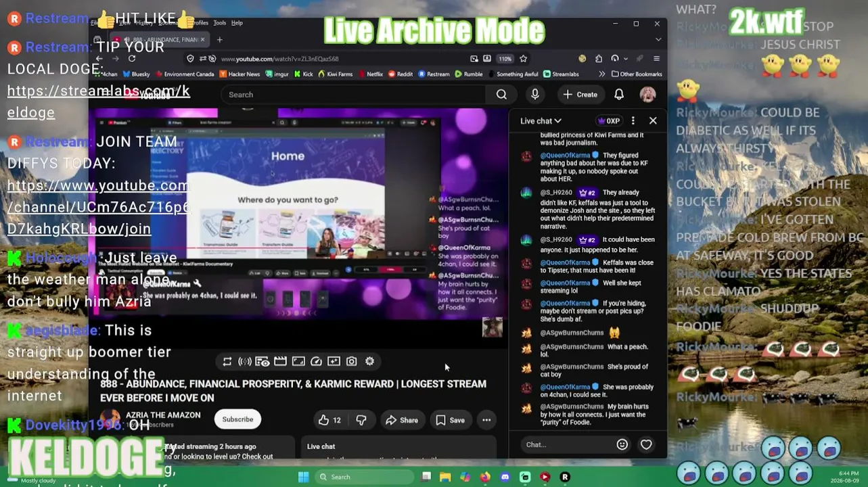This screenshot has height=487, width=868.
Task: Dislike the video with thumbs-down
Action: [361, 420]
